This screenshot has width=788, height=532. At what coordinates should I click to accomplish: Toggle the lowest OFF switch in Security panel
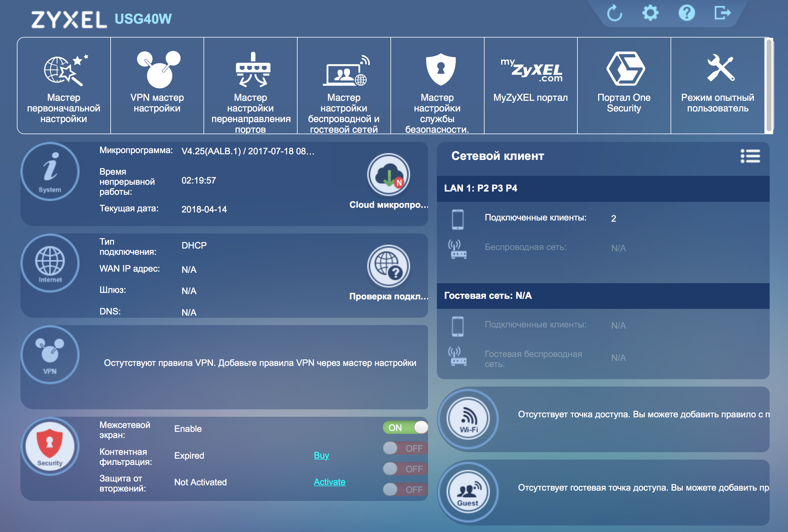405,490
